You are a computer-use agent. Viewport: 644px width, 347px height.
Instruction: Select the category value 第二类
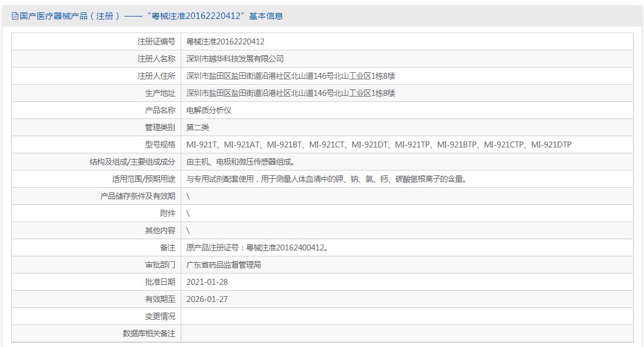click(197, 127)
